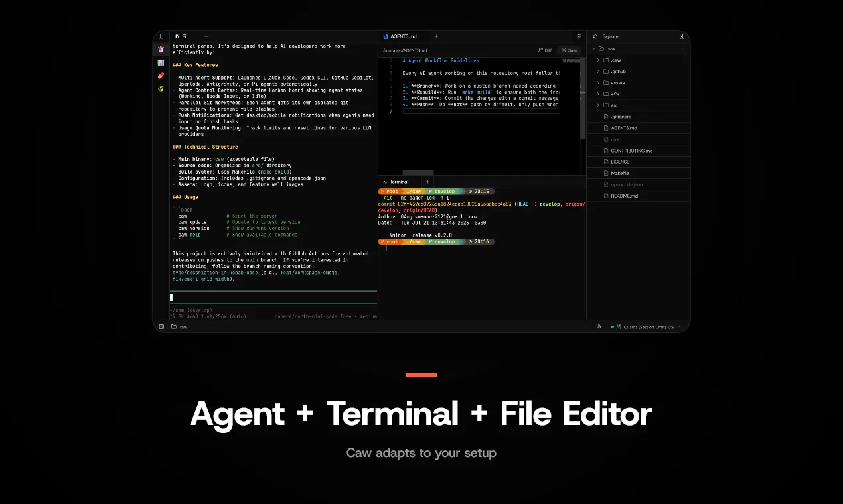The width and height of the screenshot is (843, 504).
Task: Refresh the Explorer file tree
Action: tap(595, 36)
